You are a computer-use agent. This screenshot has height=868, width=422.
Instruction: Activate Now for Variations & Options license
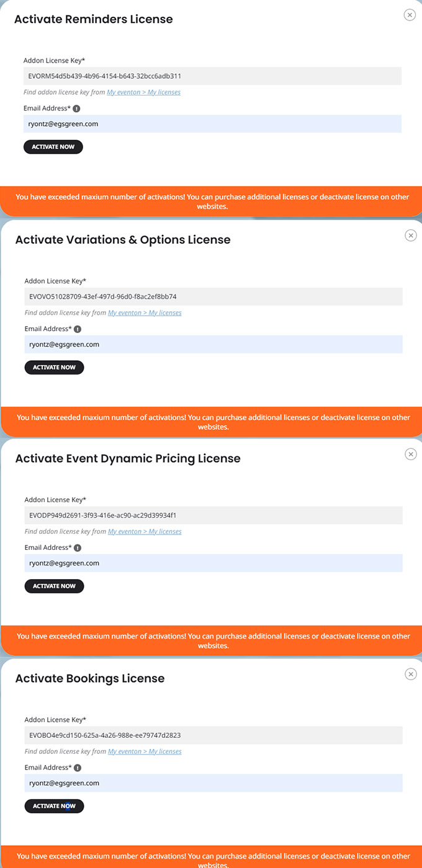coord(54,367)
